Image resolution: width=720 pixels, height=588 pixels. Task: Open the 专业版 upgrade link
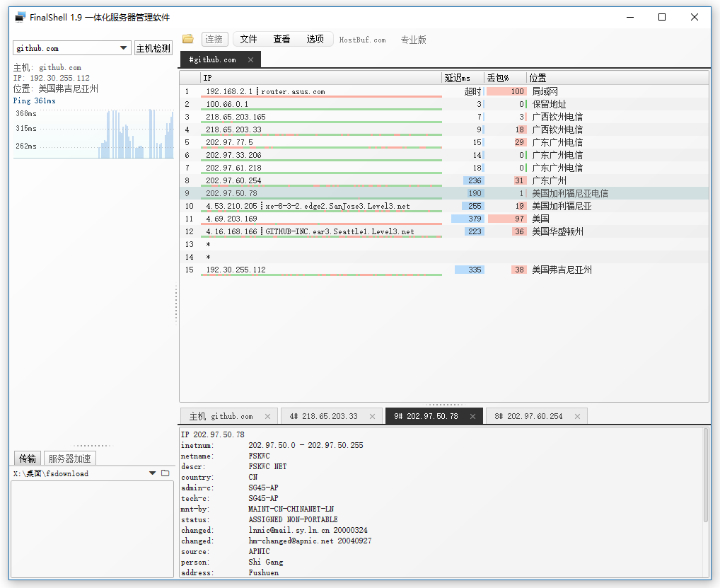[413, 40]
